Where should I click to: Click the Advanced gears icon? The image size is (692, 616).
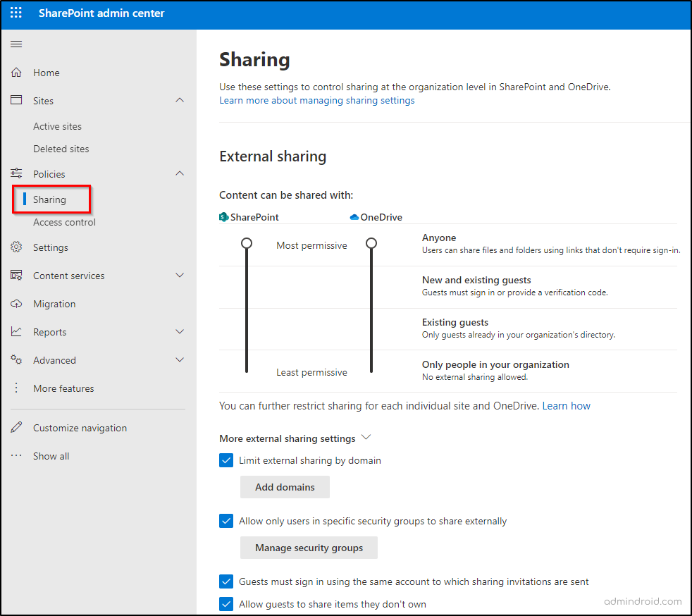point(16,359)
